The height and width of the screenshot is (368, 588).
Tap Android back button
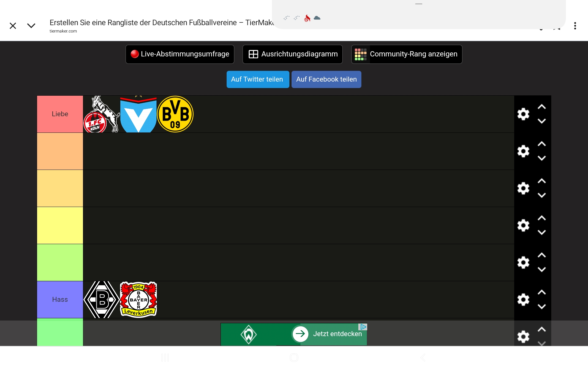click(x=423, y=358)
